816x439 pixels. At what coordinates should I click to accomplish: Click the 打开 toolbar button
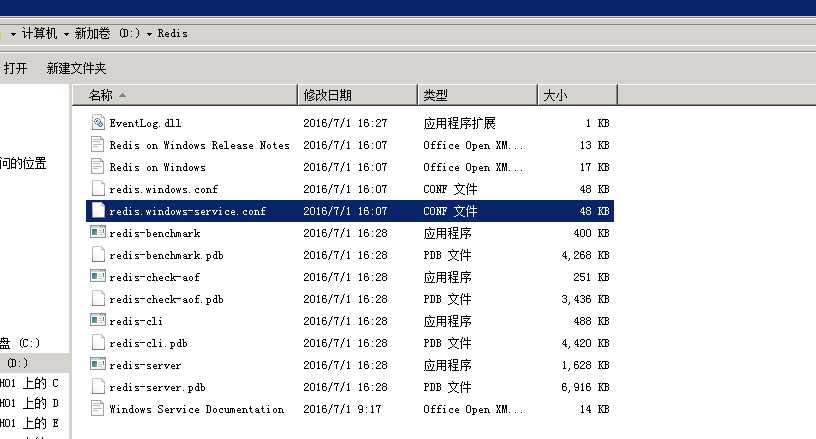(x=15, y=68)
